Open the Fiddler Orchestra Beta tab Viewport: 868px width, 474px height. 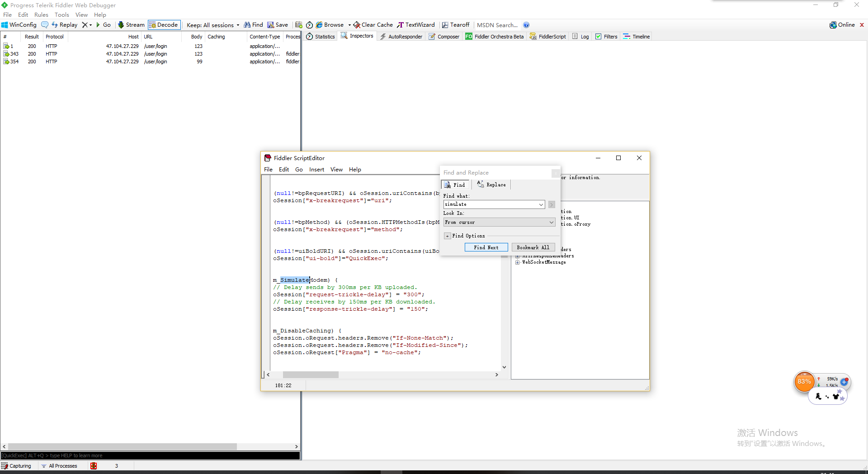pyautogui.click(x=495, y=37)
